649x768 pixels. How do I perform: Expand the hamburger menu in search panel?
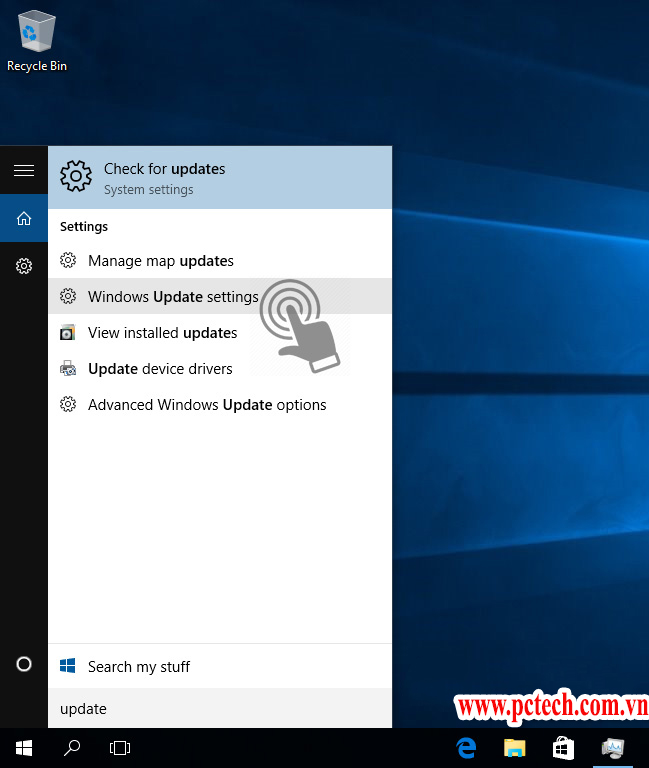click(x=24, y=171)
